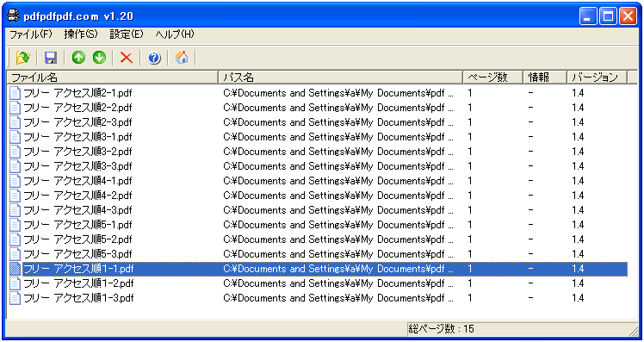The width and height of the screenshot is (644, 342).
Task: Select file name フリー アクセス順5-1.pdf
Action: (77, 225)
